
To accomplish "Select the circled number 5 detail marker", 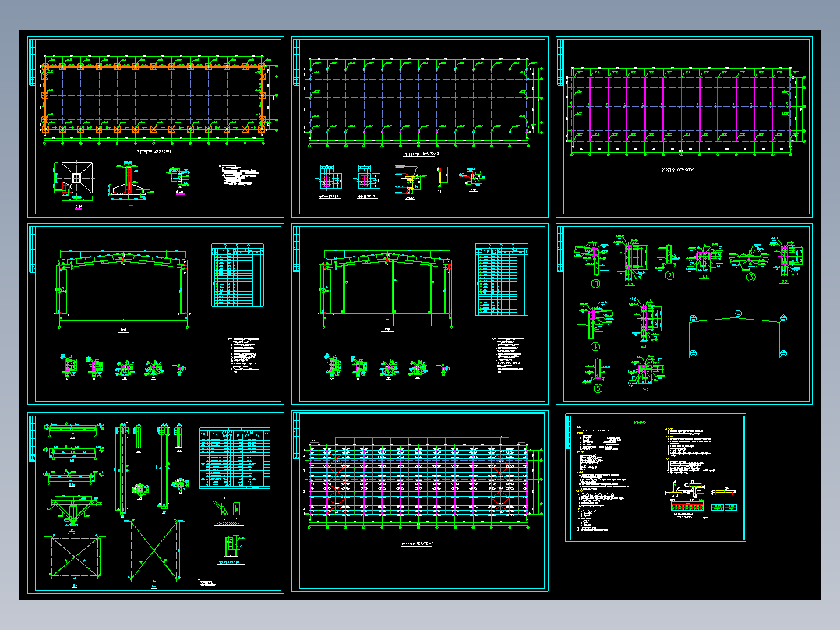I will pos(598,389).
